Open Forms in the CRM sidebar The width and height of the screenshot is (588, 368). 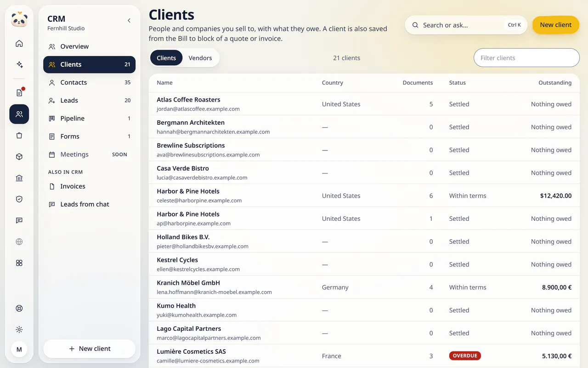coord(89,136)
